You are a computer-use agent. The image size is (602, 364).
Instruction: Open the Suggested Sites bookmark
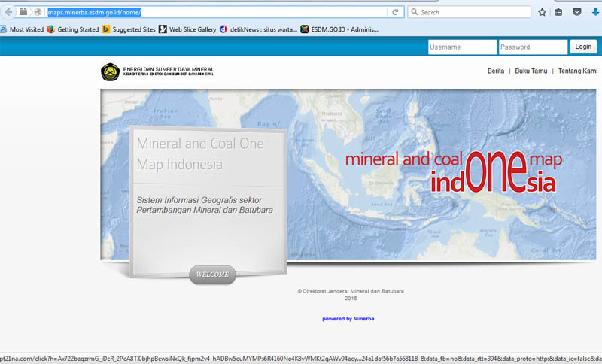tap(128, 29)
